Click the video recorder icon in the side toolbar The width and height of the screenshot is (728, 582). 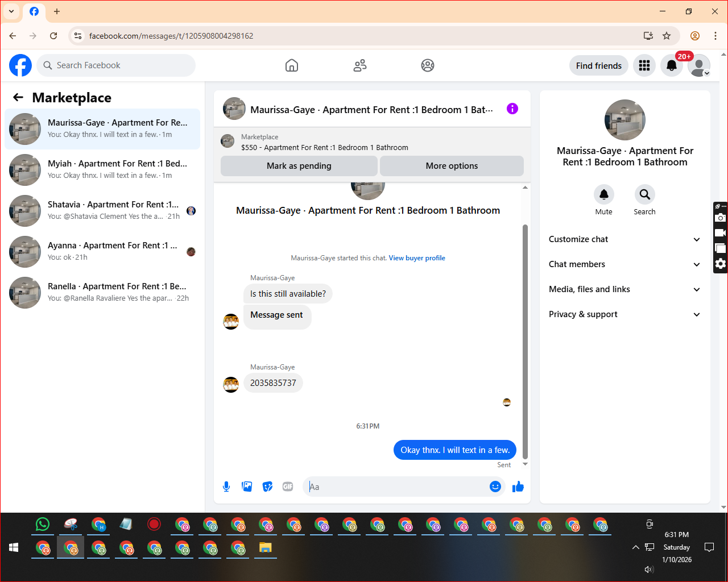[721, 232]
